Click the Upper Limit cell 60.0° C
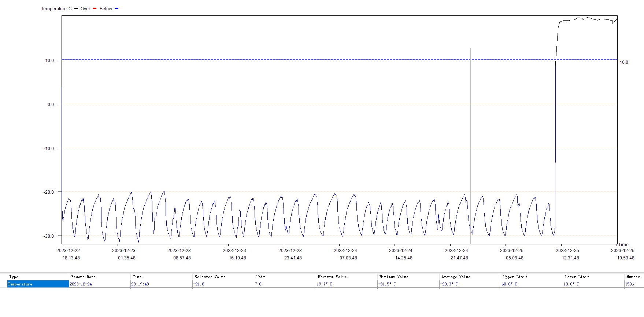644x317 pixels. point(532,284)
